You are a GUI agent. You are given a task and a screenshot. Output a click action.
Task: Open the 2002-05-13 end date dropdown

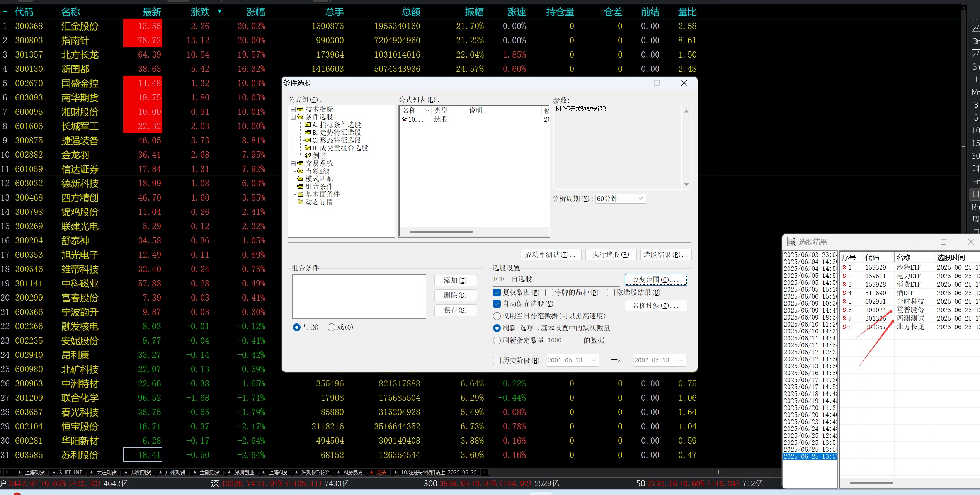coord(681,361)
